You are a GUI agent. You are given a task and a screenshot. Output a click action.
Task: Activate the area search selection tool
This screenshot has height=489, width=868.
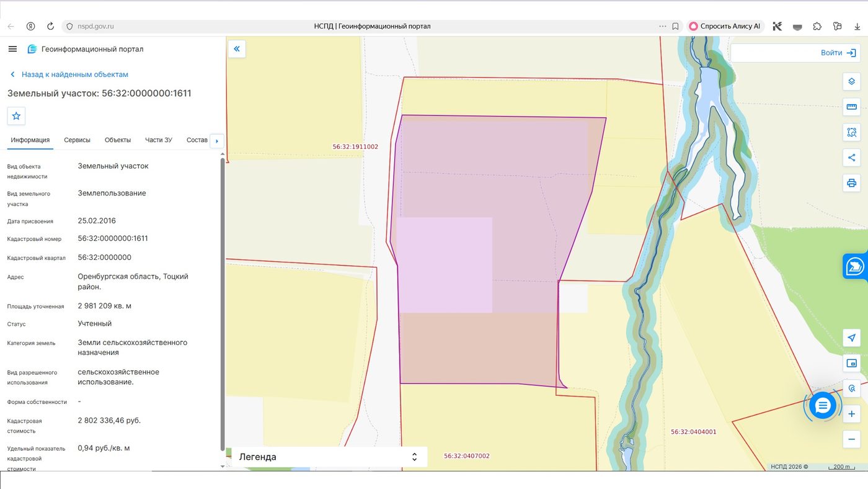(852, 132)
